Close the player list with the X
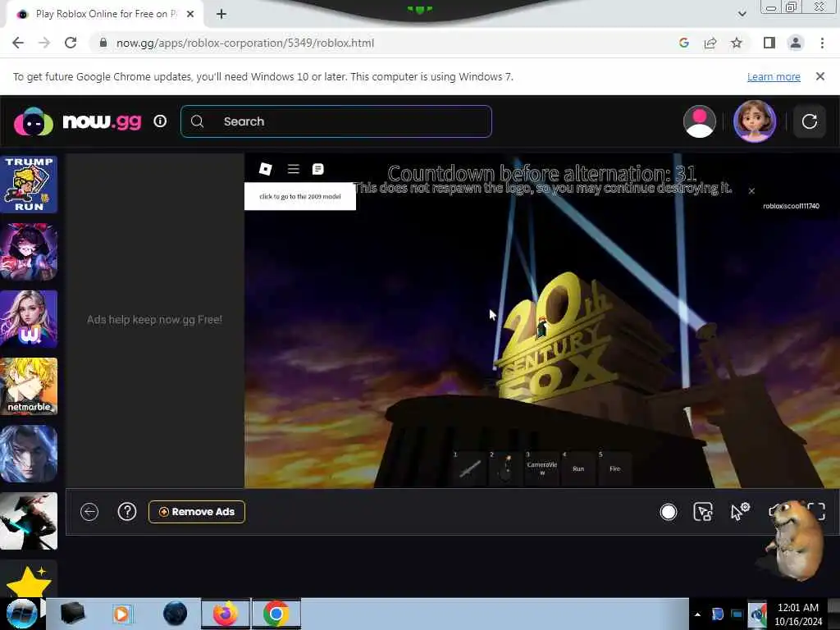This screenshot has width=840, height=630. pyautogui.click(x=751, y=190)
